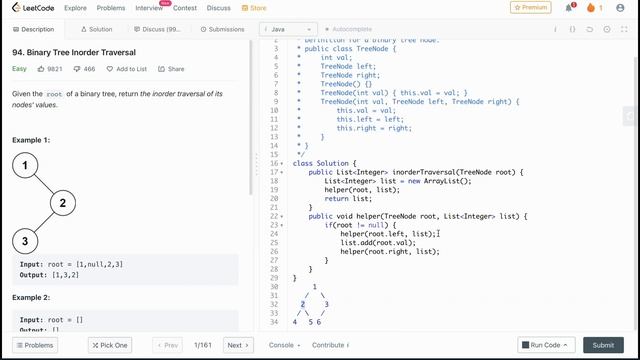
Task: Collapse code fold at line 22
Action: pos(282,217)
